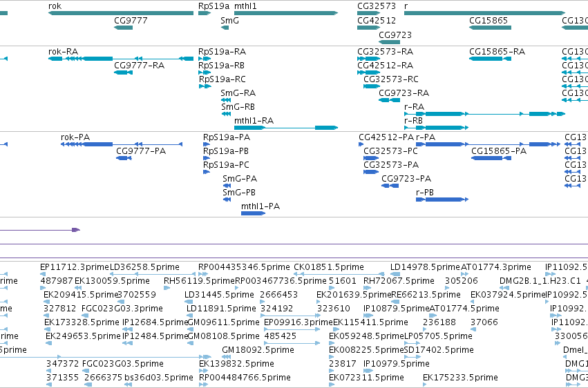Click the CG42512-PA protein label
588x388 pixels.
pos(386,137)
